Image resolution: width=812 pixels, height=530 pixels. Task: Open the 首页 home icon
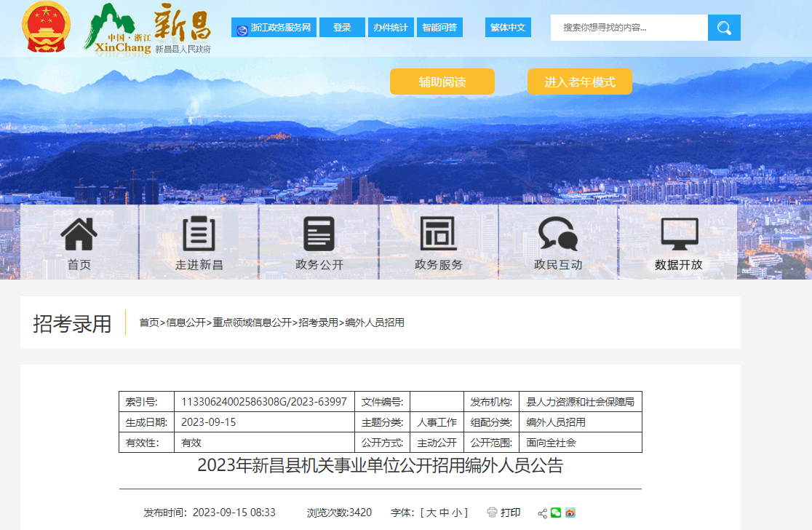79,234
